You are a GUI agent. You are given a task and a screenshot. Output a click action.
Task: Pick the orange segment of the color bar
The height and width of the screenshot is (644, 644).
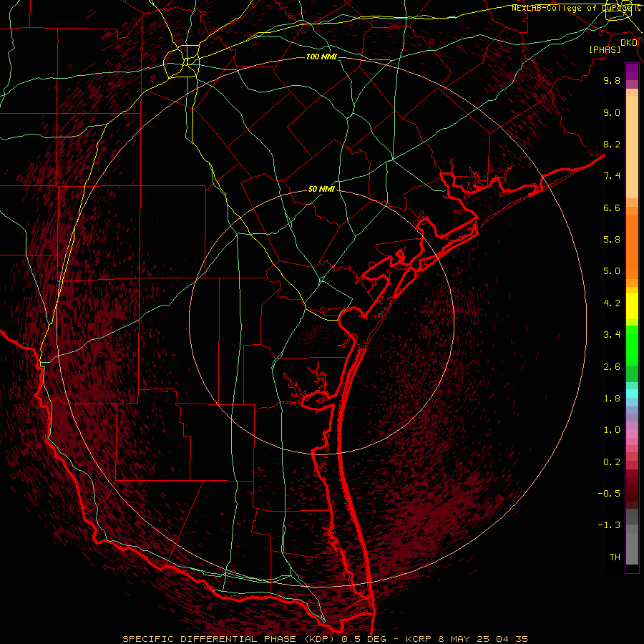coord(632,246)
